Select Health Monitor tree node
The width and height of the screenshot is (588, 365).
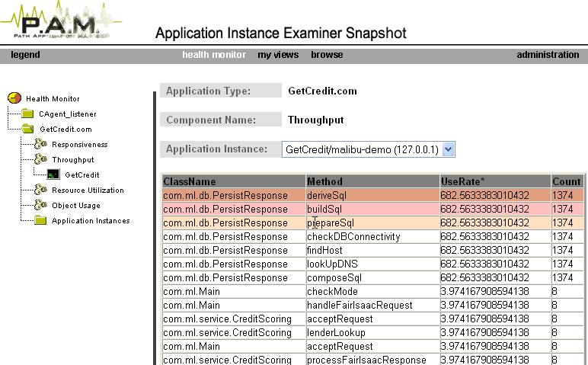53,98
